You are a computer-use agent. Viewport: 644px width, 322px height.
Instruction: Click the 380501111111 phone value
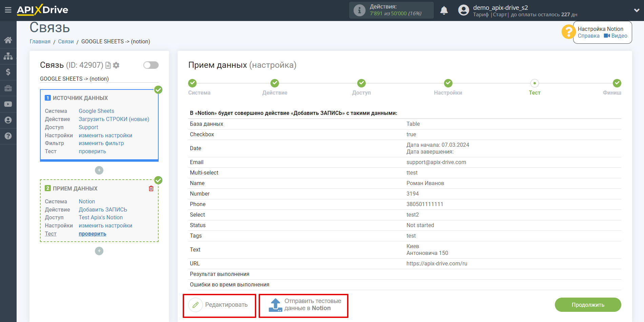tap(425, 204)
